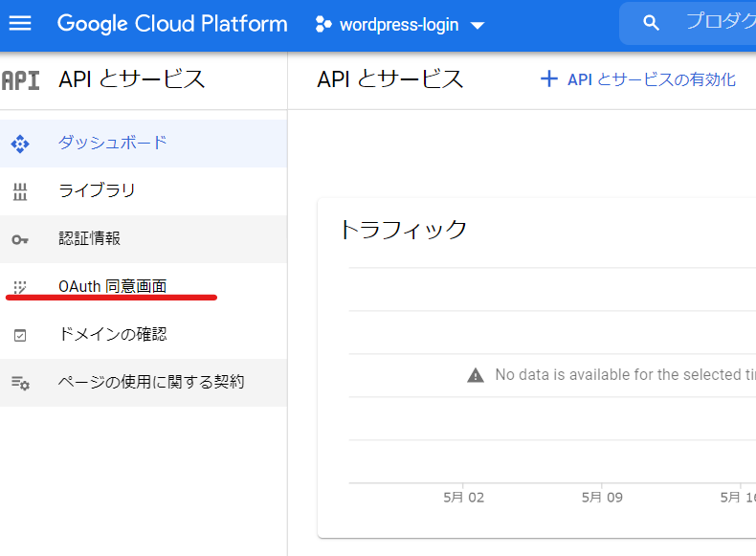The height and width of the screenshot is (556, 756).
Task: Click the warning triangle icon in chart
Action: 476,375
